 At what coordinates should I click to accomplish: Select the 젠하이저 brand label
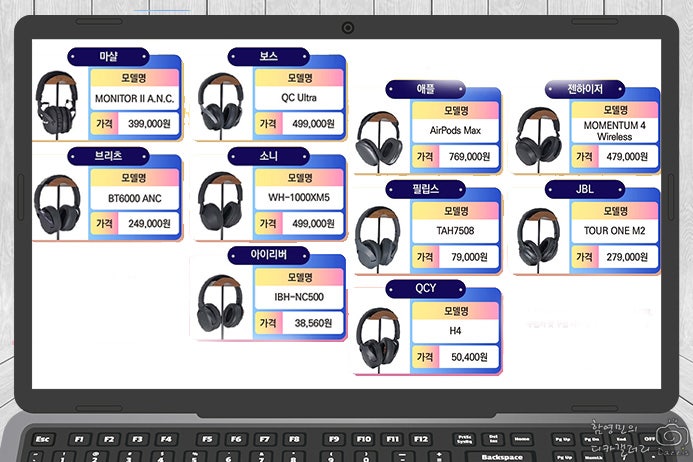tap(585, 89)
